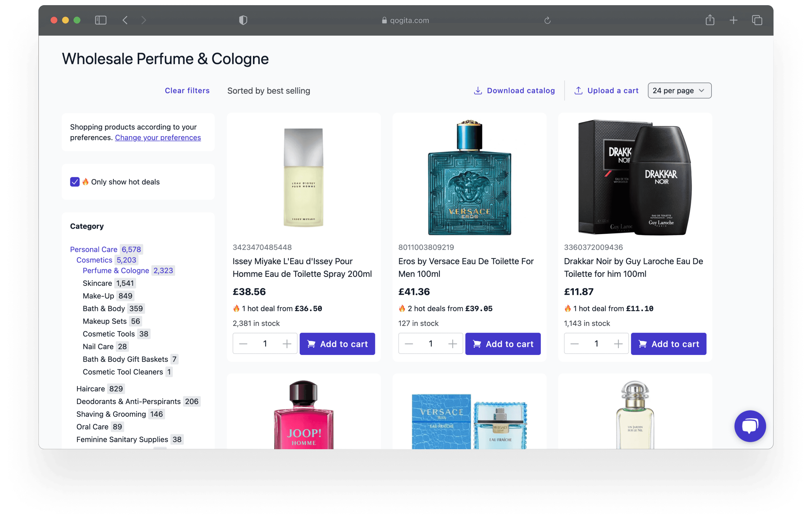
Task: Click the 1 hot deal from £36.50 text
Action: click(x=277, y=308)
